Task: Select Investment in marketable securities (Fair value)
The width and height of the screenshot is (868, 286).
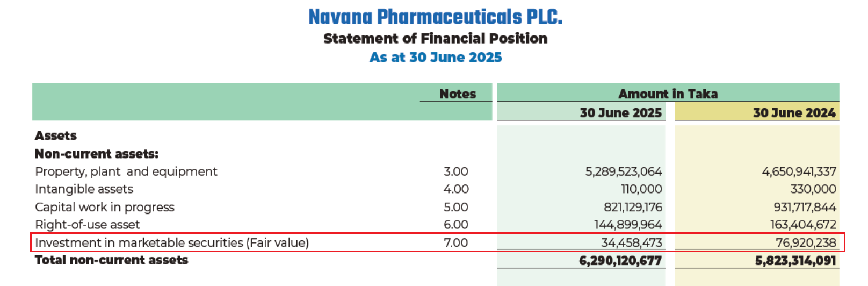Action: coord(172,243)
